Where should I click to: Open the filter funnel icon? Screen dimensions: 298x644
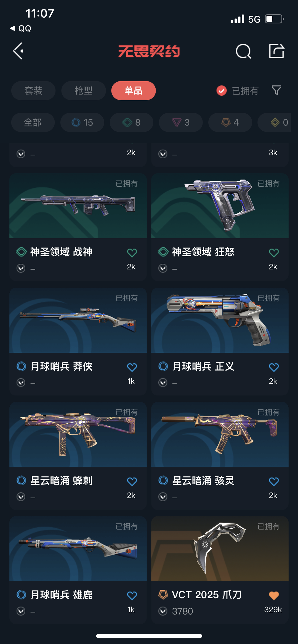(276, 90)
